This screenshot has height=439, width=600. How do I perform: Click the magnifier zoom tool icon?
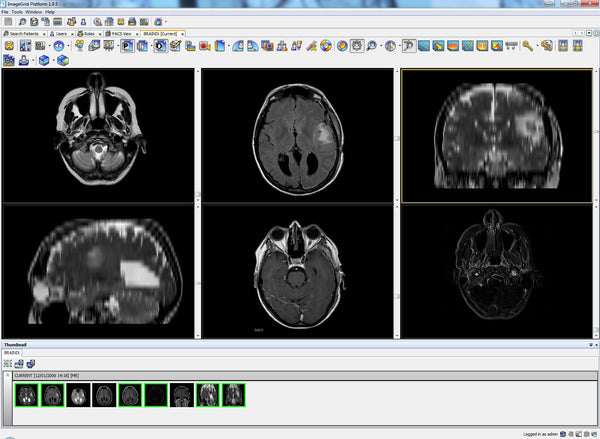(x=372, y=46)
